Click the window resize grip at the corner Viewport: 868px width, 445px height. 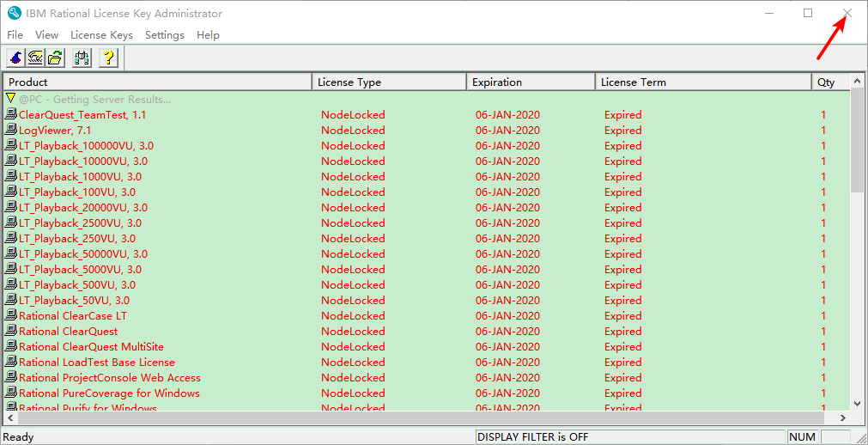point(860,438)
